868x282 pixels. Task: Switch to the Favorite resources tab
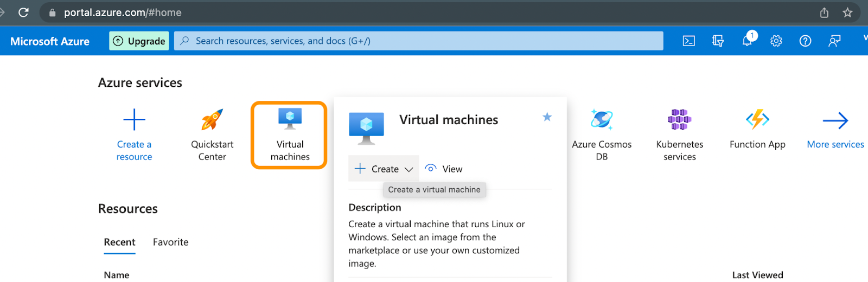(x=171, y=242)
